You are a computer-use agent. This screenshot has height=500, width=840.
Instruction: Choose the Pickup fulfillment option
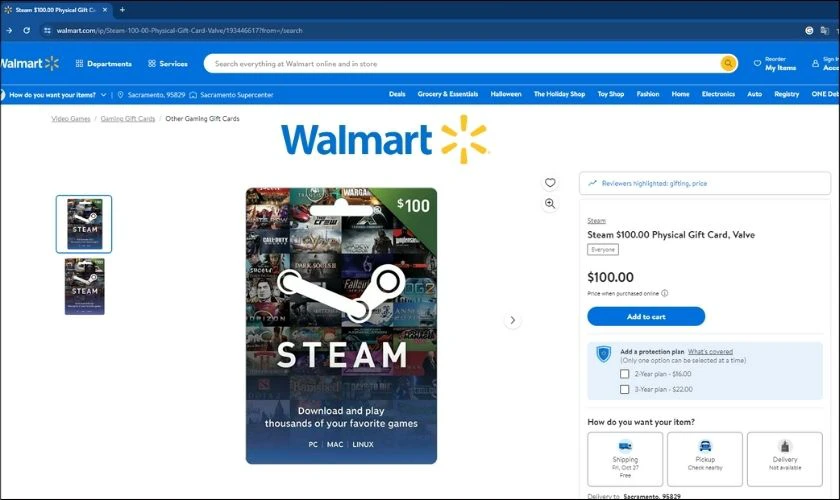[705, 459]
